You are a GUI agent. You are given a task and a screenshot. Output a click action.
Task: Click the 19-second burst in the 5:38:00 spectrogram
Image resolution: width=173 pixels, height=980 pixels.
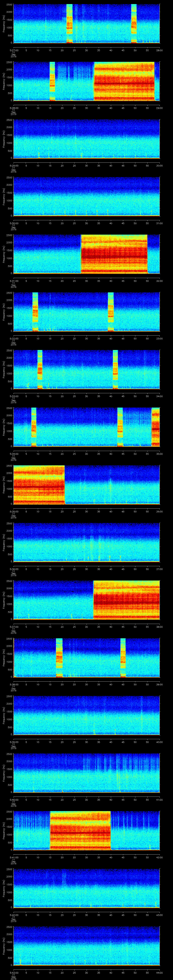[59, 657]
